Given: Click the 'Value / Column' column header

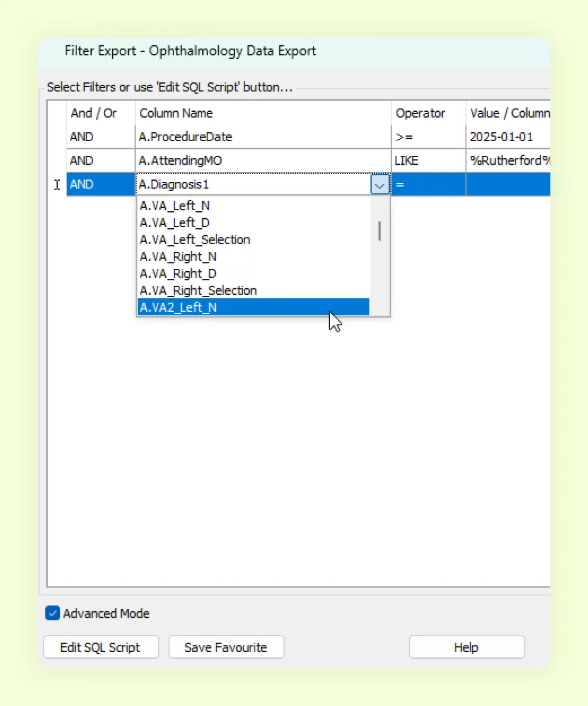Looking at the screenshot, I should (x=509, y=113).
